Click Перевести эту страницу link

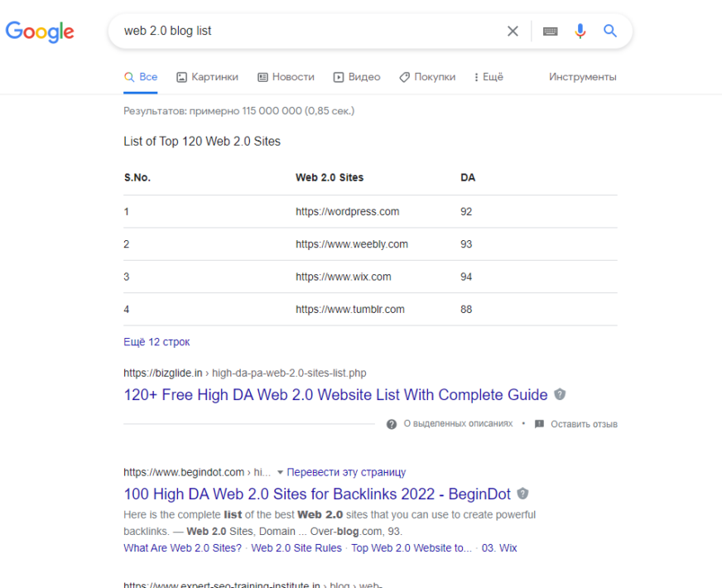pyautogui.click(x=346, y=472)
